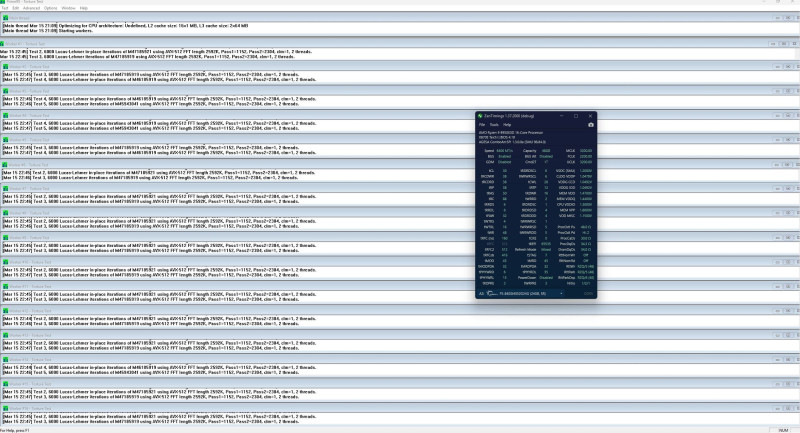Click the UCLK frequency value in ZenTimings

tap(586, 162)
